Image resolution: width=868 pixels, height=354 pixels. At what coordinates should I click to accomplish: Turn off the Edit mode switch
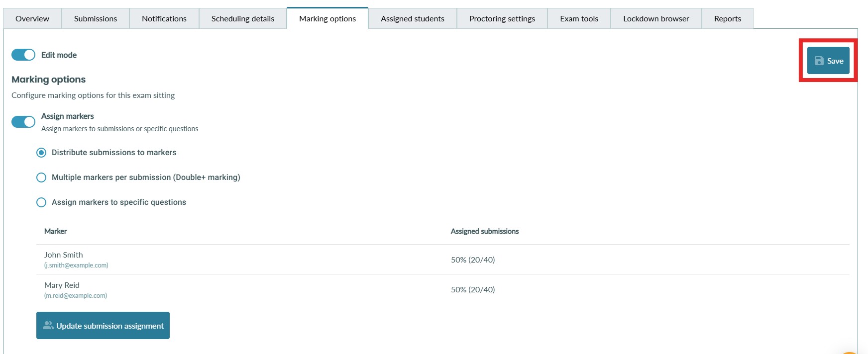coord(23,55)
